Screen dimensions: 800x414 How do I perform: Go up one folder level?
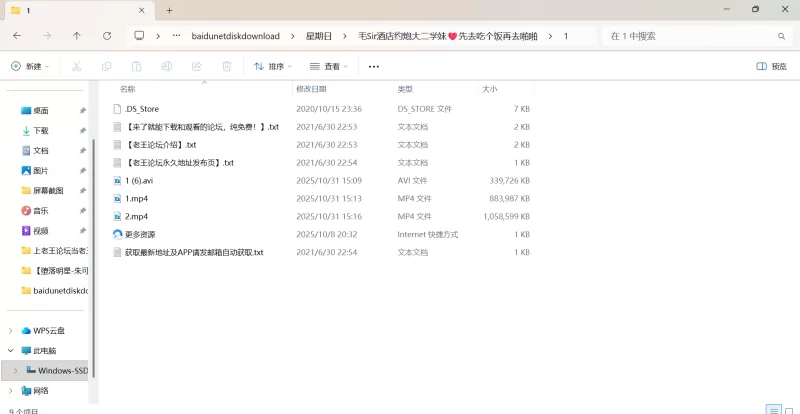77,35
